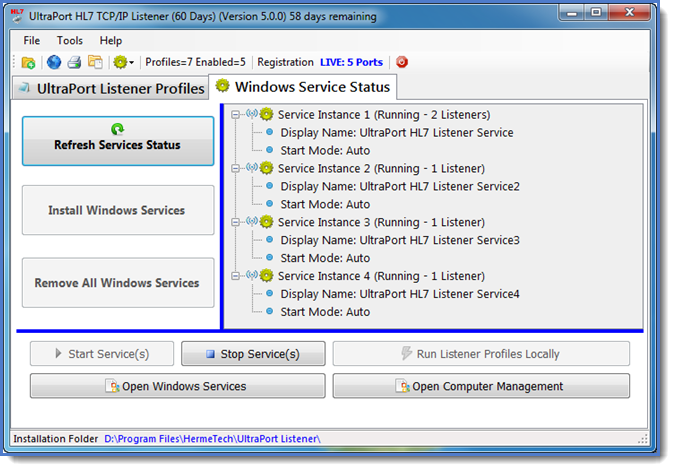Click the Stop Service(s) button

(253, 354)
